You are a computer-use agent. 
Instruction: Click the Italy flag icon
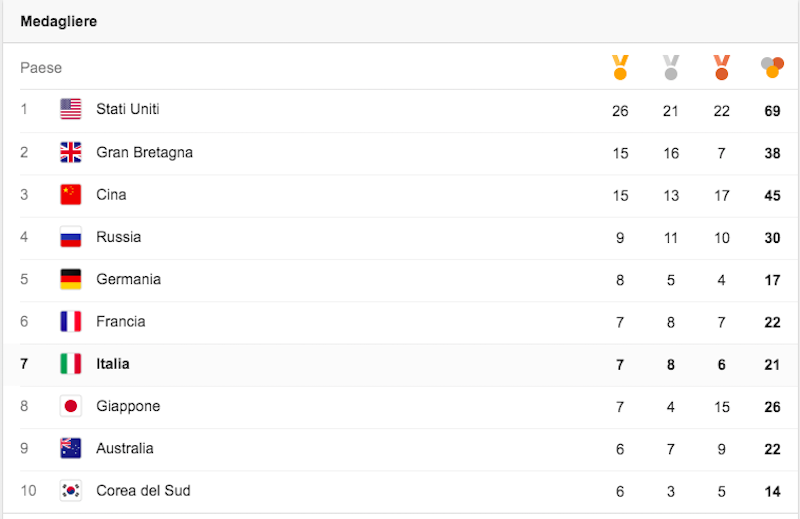click(70, 364)
